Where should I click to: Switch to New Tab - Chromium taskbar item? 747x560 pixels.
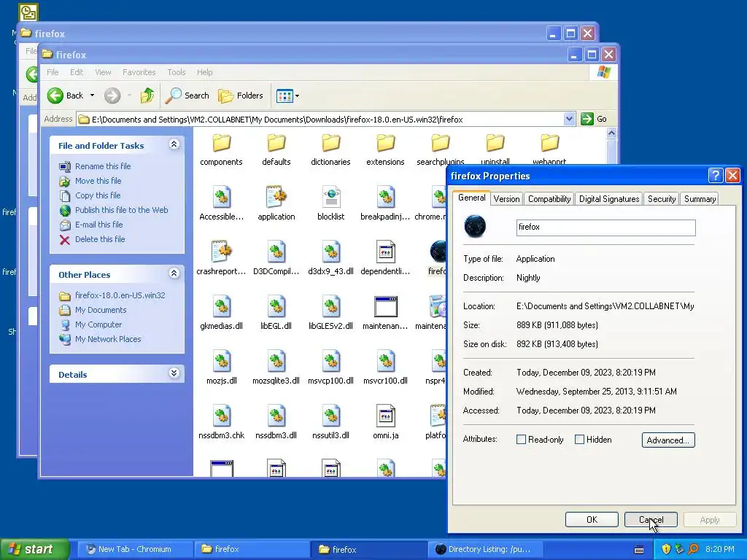click(134, 549)
